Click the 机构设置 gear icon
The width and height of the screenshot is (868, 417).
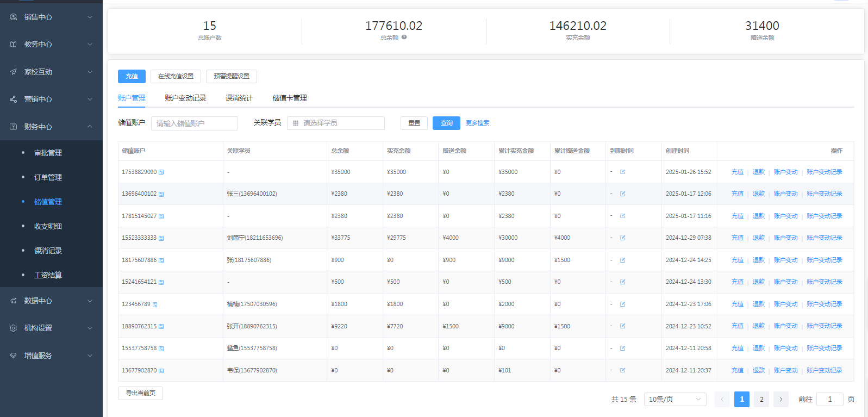(x=14, y=328)
